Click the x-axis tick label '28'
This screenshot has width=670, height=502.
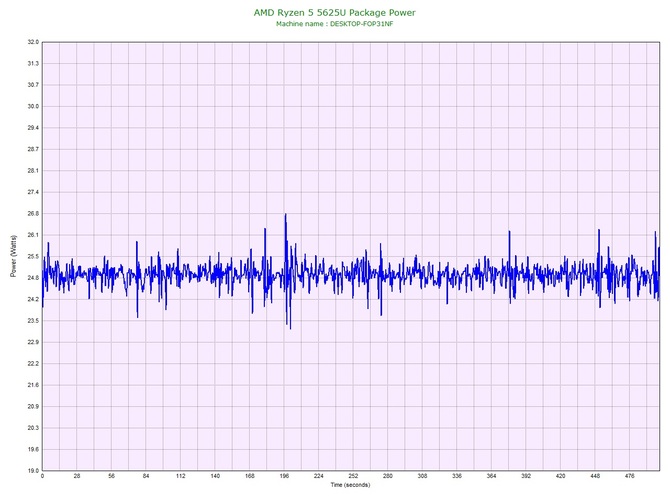77,476
